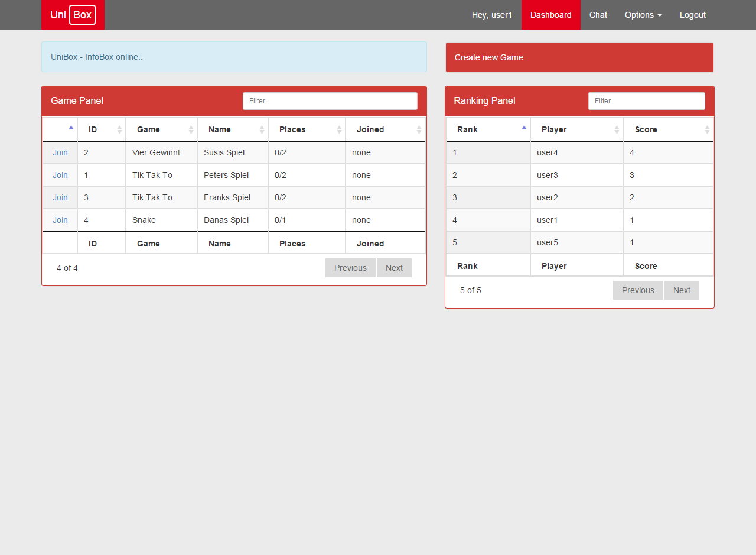Select the user5 player cell
This screenshot has width=756, height=555.
576,242
